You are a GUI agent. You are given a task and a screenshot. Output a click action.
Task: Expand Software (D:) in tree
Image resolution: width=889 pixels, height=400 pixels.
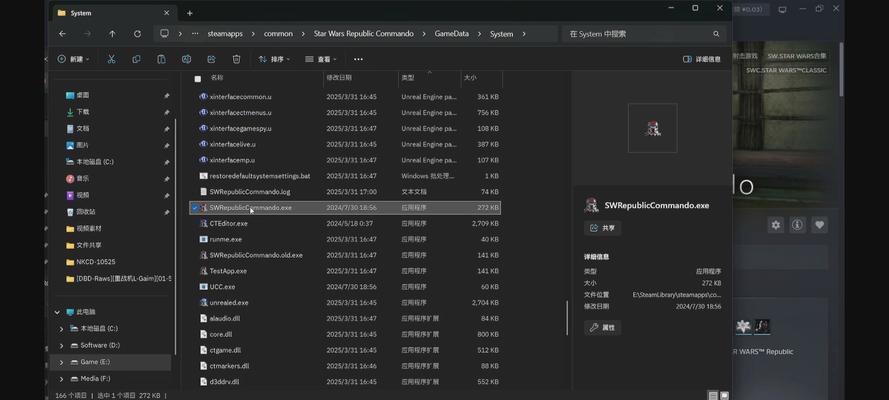61,345
